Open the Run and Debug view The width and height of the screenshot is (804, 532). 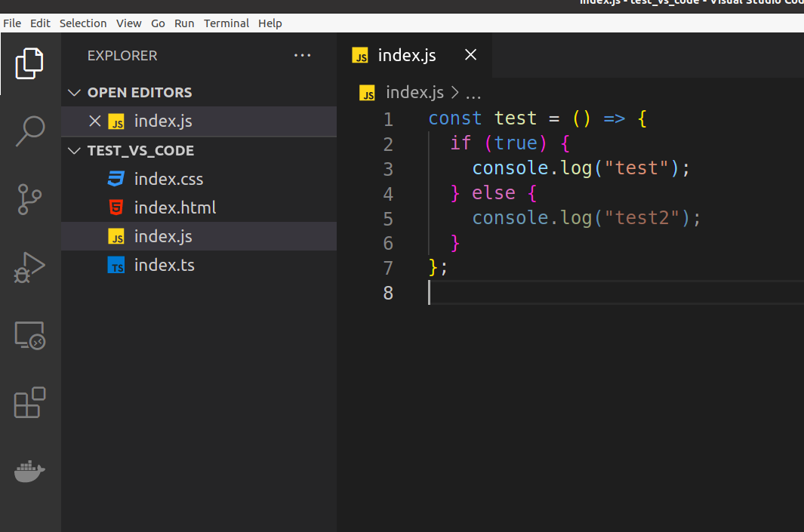(x=29, y=267)
